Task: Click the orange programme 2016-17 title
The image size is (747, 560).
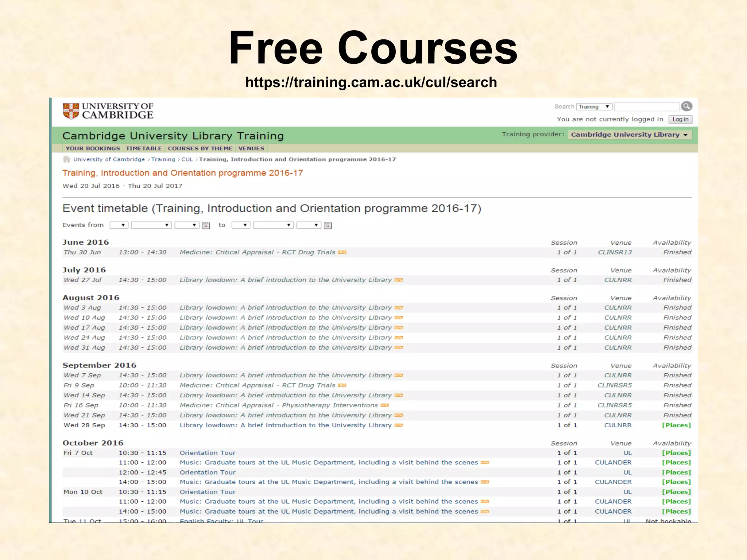Action: pyautogui.click(x=183, y=173)
